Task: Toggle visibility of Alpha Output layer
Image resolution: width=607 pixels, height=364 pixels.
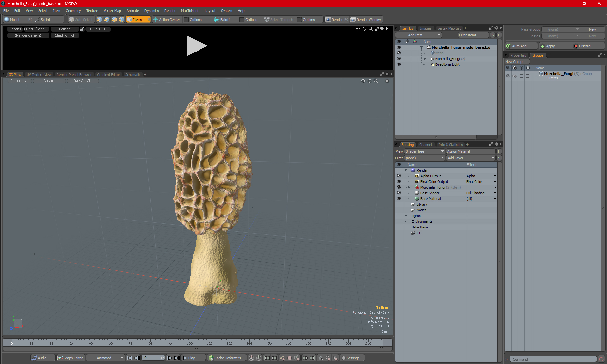Action: tap(399, 176)
